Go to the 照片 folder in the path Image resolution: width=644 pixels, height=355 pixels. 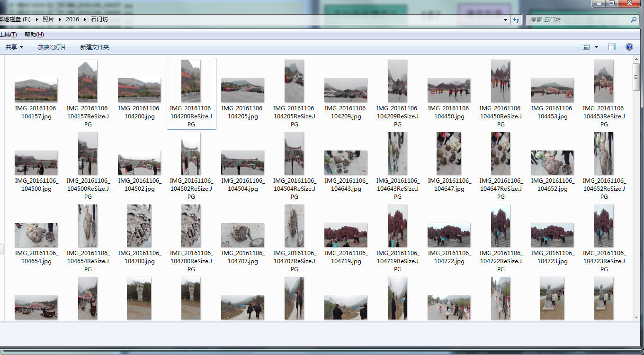pyautogui.click(x=48, y=19)
